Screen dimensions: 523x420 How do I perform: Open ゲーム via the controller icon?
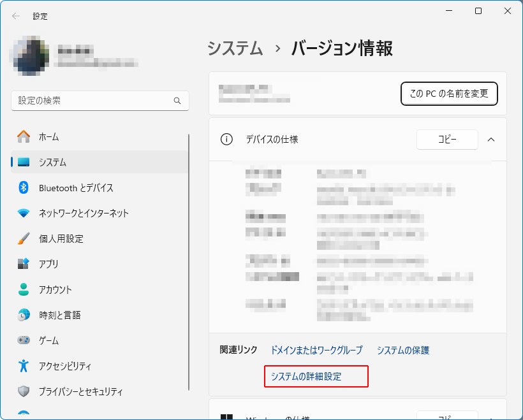pyautogui.click(x=24, y=340)
